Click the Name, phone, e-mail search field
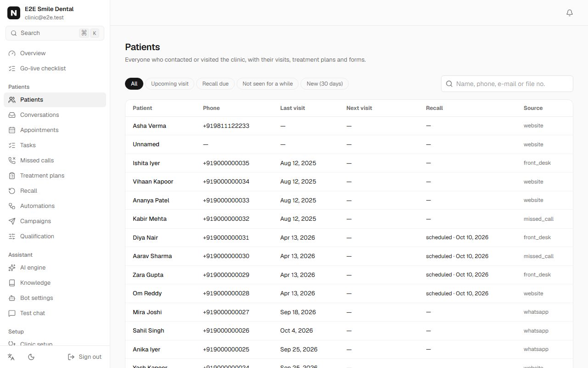Viewport: 588px width, 368px height. click(x=507, y=84)
